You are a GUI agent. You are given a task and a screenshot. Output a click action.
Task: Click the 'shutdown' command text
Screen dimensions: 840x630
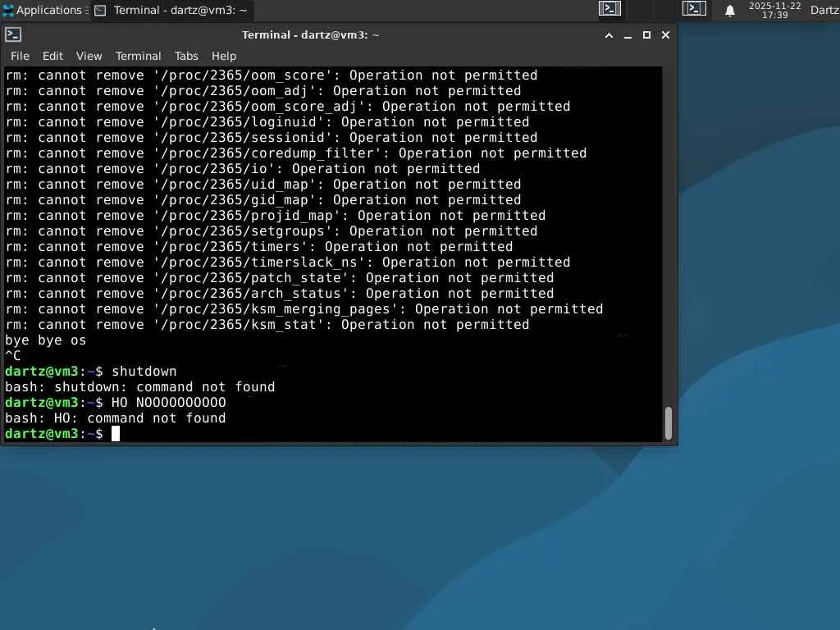(x=144, y=372)
